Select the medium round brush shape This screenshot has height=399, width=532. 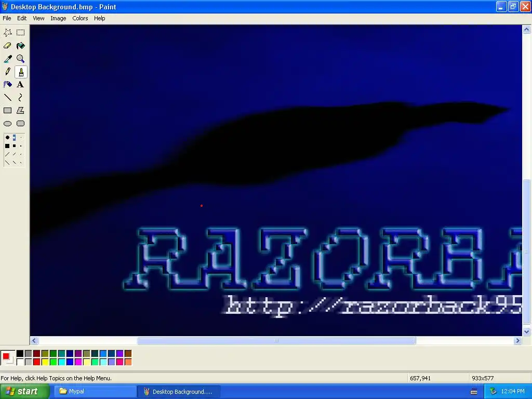pyautogui.click(x=14, y=138)
